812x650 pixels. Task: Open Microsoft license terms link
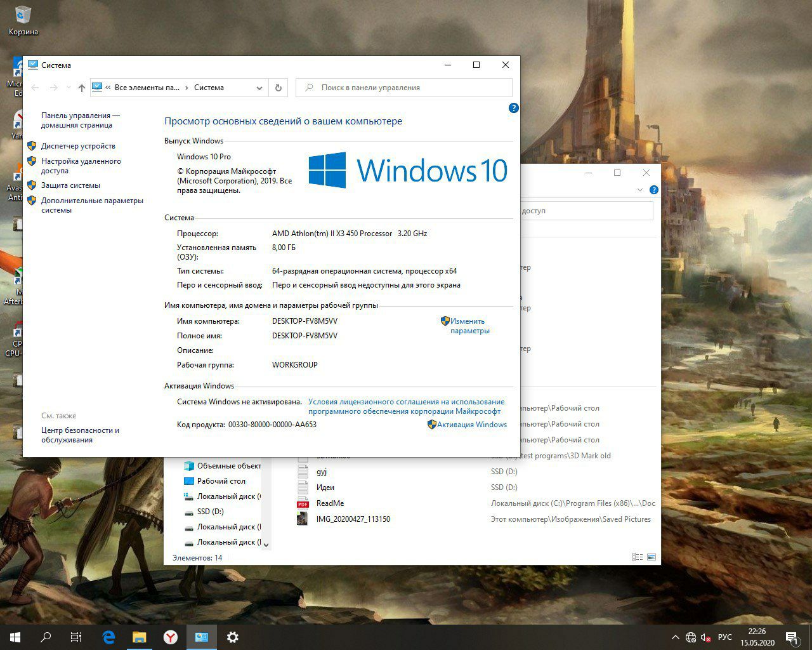click(x=406, y=406)
